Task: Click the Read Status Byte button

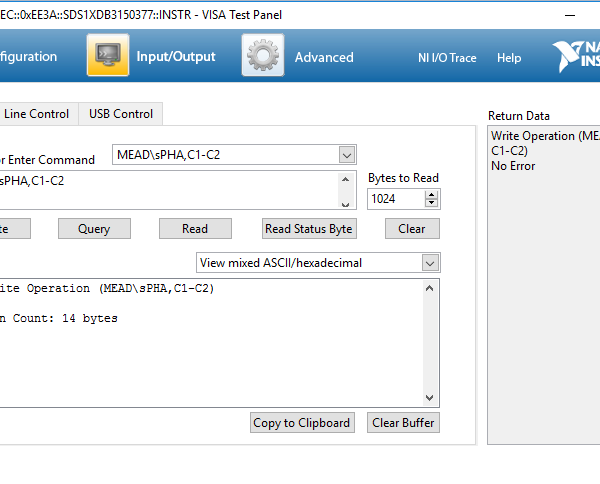Action: pos(309,229)
